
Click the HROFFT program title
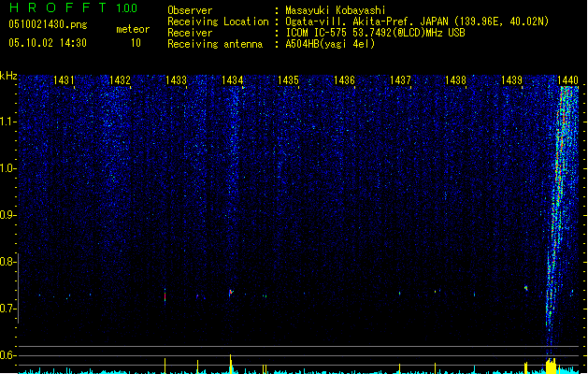58,7
